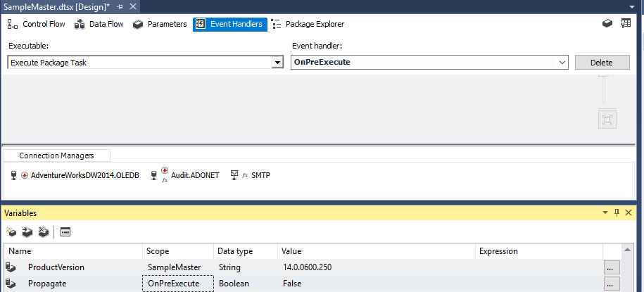
Task: Open the SSIS Toolbox icon at top right
Action: pyautogui.click(x=607, y=24)
